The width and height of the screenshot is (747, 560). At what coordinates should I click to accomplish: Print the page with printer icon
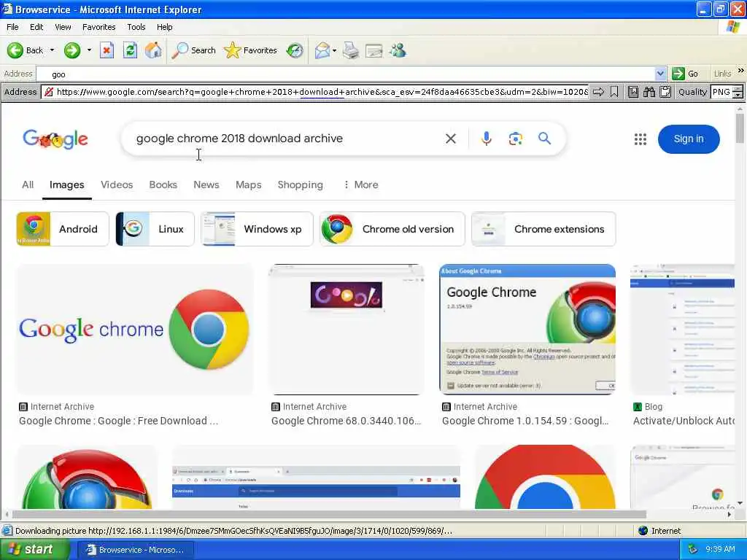click(351, 50)
